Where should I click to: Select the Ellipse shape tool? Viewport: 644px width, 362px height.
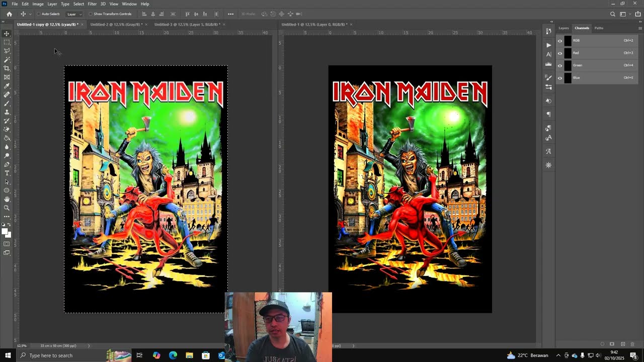(7, 191)
